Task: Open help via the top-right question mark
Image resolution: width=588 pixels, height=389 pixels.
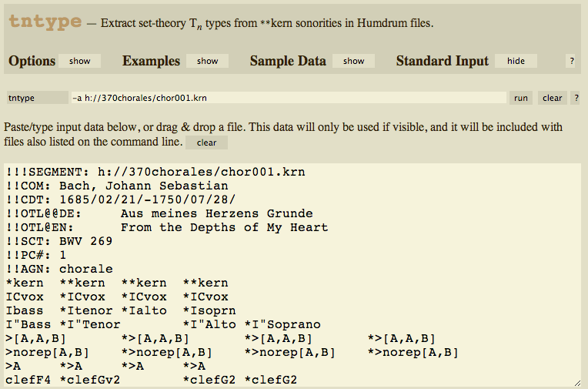Action: [x=571, y=61]
